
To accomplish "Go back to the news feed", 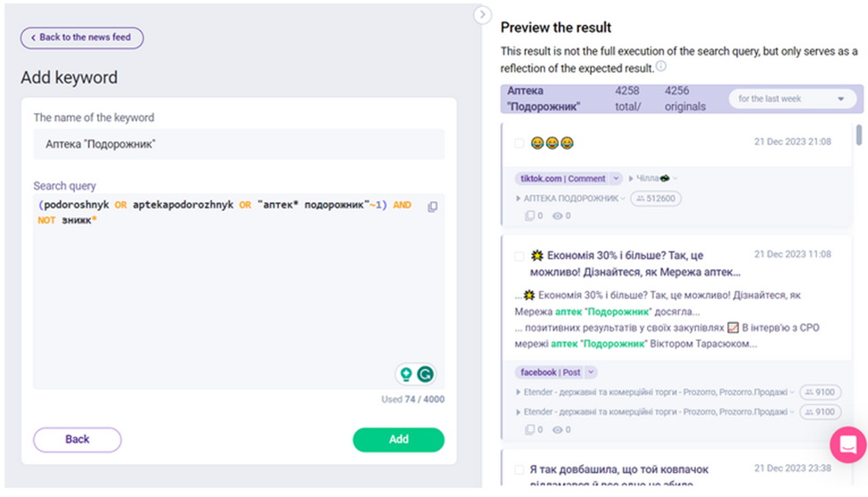I will 82,37.
